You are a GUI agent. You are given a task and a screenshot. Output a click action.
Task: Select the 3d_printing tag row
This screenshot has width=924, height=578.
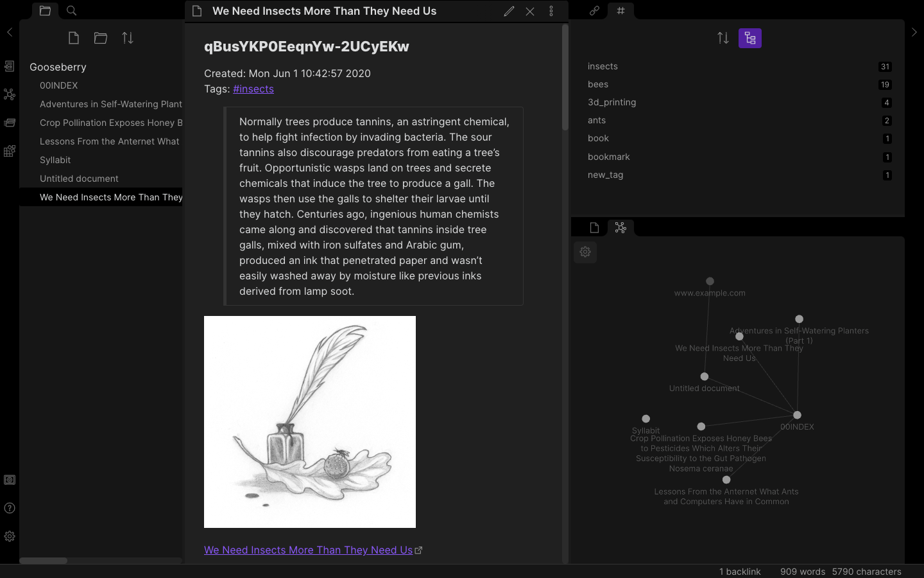(739, 102)
